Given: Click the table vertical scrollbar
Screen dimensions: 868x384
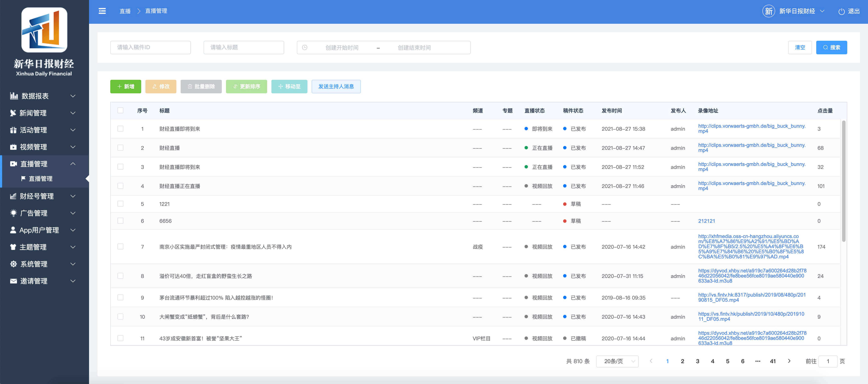Looking at the screenshot, I should (x=843, y=181).
